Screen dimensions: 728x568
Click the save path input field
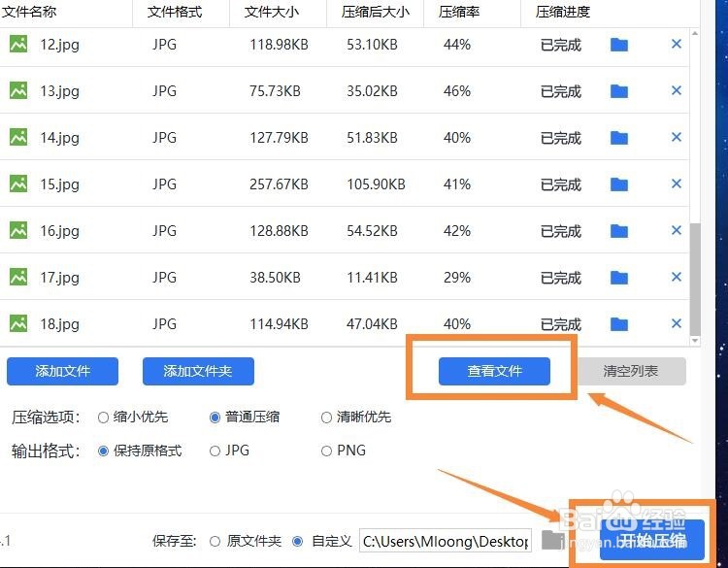(446, 541)
